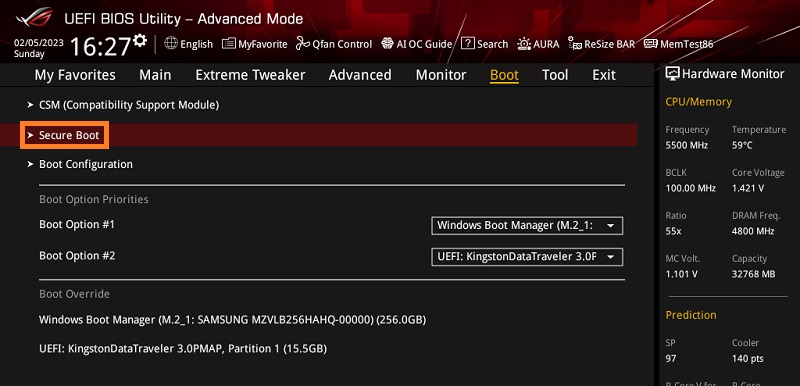Click the Search question-mark icon
800x386 pixels.
(x=467, y=44)
